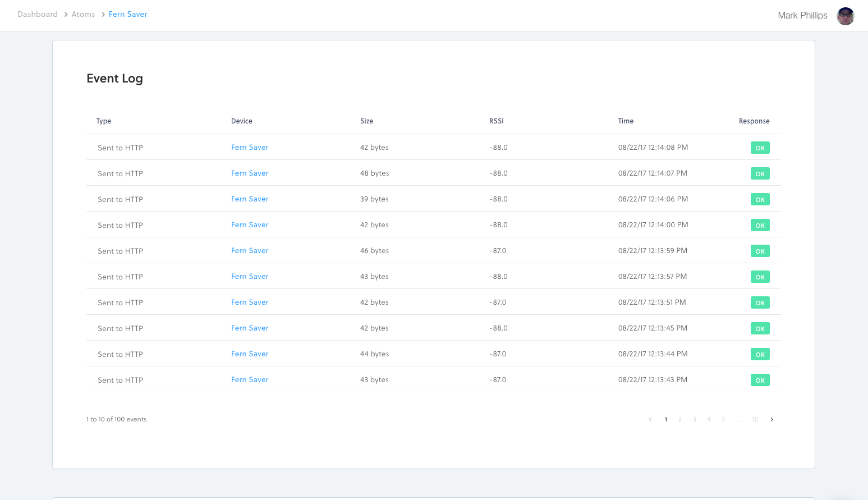This screenshot has height=500, width=868.
Task: Click OK response badge for 12:14:07 event
Action: point(760,174)
